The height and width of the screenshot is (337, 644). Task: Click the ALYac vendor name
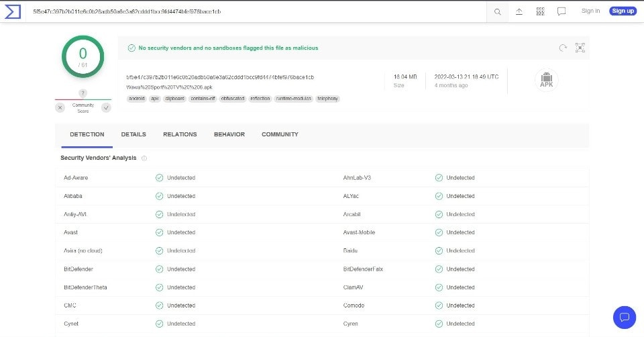(351, 196)
